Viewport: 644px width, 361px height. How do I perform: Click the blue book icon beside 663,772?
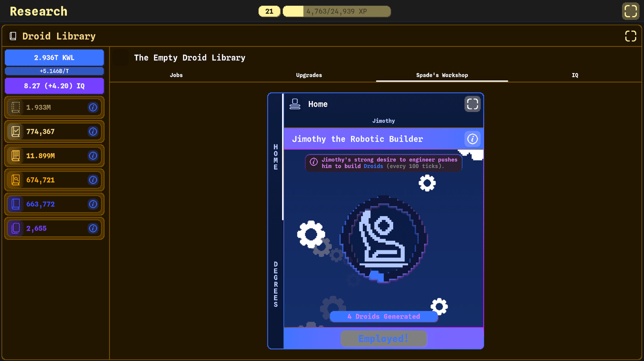tap(16, 204)
